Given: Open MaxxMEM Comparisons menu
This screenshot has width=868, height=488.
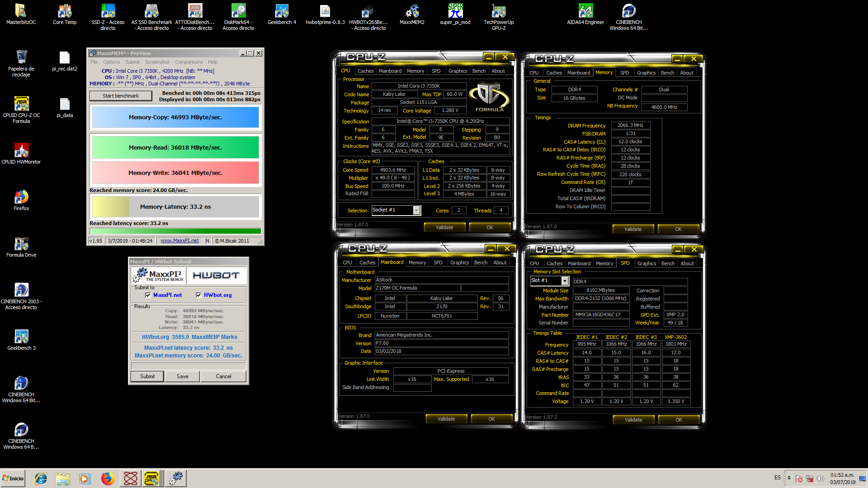Looking at the screenshot, I should click(189, 62).
